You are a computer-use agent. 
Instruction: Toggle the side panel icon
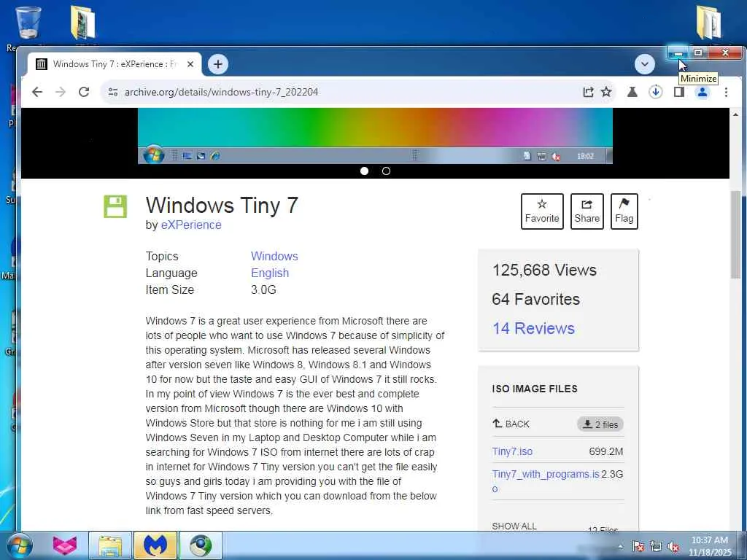pyautogui.click(x=679, y=92)
